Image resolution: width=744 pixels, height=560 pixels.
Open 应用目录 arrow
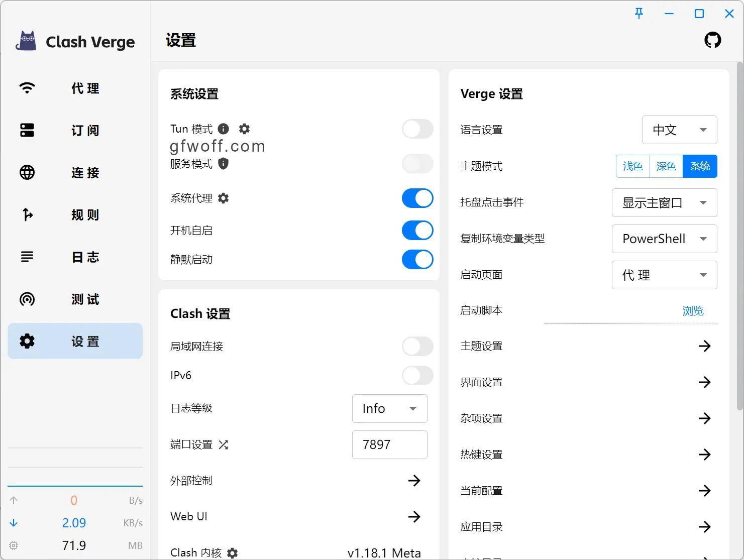[x=705, y=527]
